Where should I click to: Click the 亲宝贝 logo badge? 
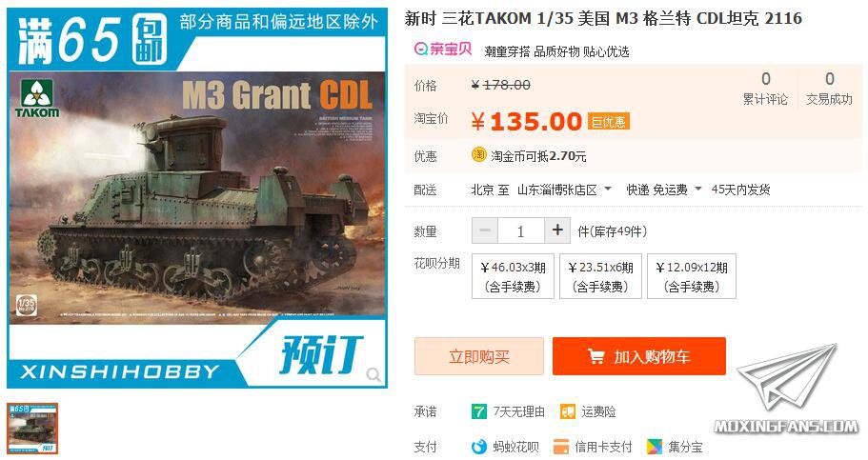coord(443,50)
